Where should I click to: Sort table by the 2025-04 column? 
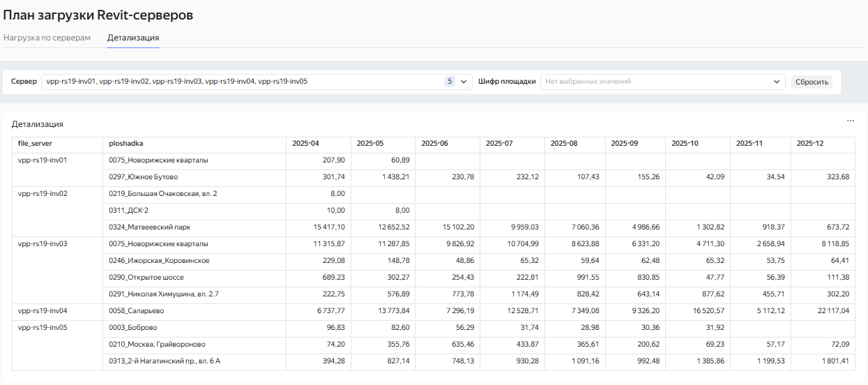(x=305, y=144)
